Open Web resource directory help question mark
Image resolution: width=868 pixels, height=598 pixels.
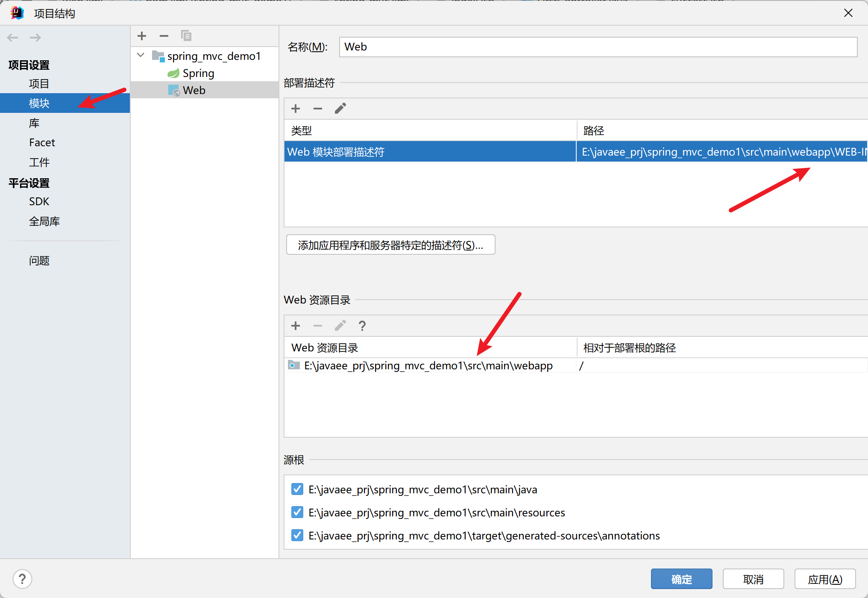click(x=362, y=326)
